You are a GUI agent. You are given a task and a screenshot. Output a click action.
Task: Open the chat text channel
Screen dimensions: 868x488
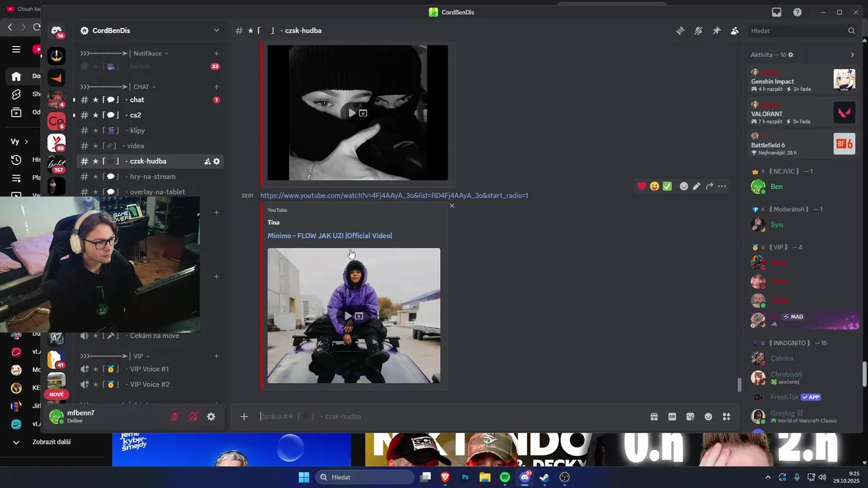150,100
